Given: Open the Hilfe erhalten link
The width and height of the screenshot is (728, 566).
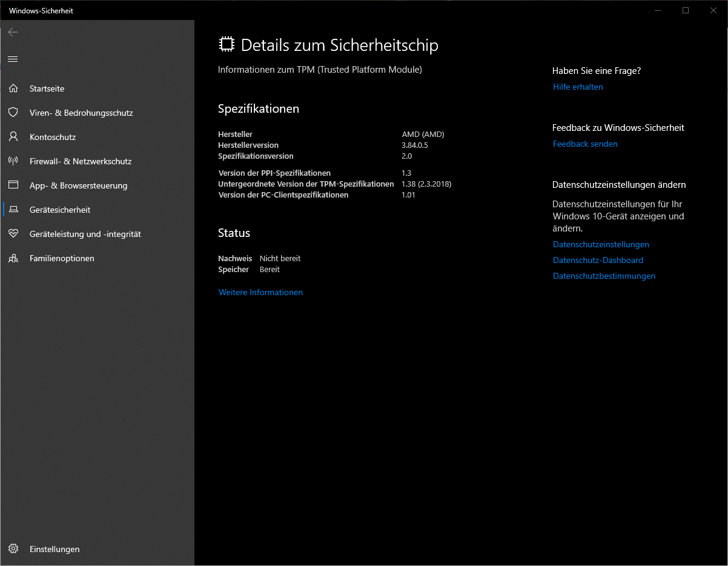Looking at the screenshot, I should (x=577, y=87).
